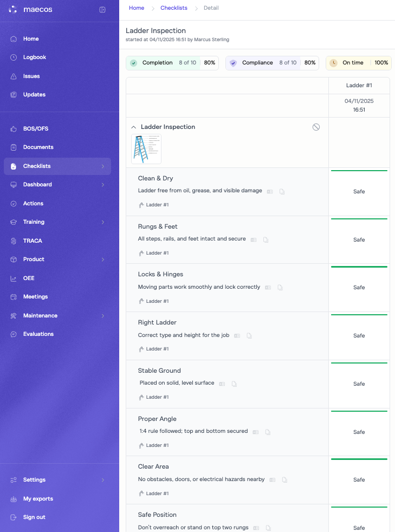Click the document icon for Clean & Dry
The width and height of the screenshot is (395, 532).
click(282, 191)
